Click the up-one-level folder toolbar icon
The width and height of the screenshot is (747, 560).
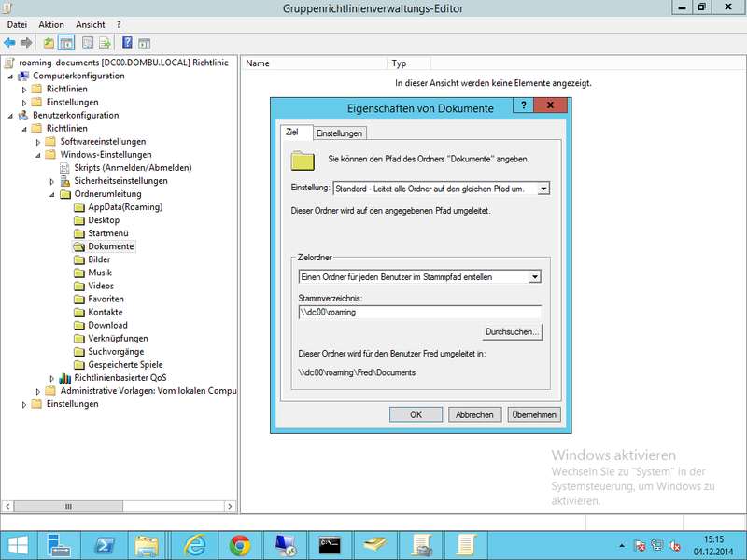pos(49,42)
